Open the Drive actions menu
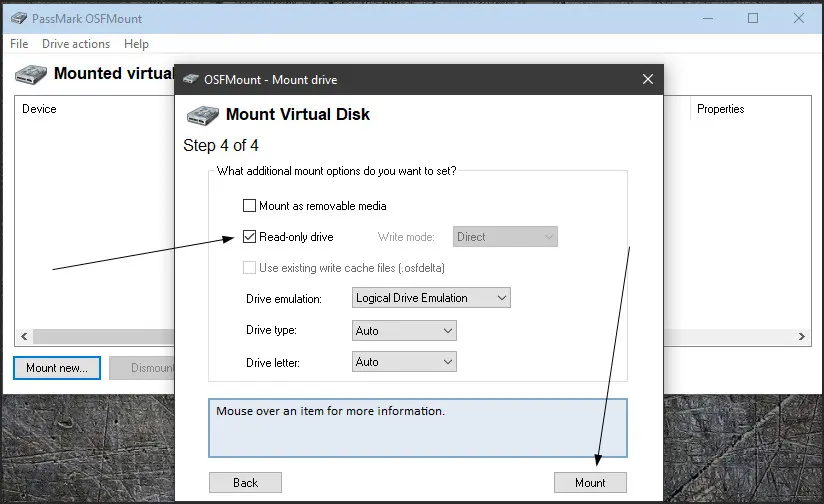 (x=76, y=44)
